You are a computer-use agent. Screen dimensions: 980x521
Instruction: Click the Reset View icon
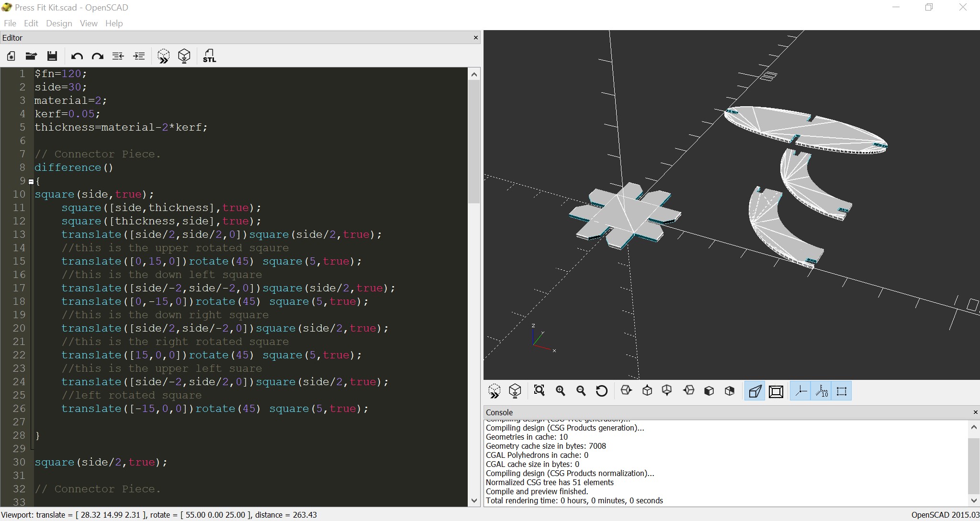[x=602, y=391]
